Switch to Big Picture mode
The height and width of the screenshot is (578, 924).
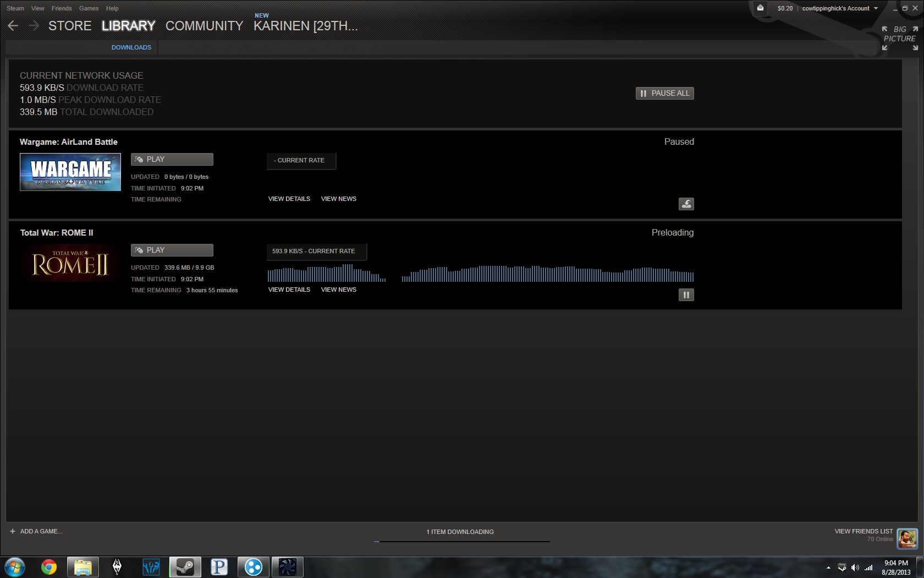pos(900,38)
